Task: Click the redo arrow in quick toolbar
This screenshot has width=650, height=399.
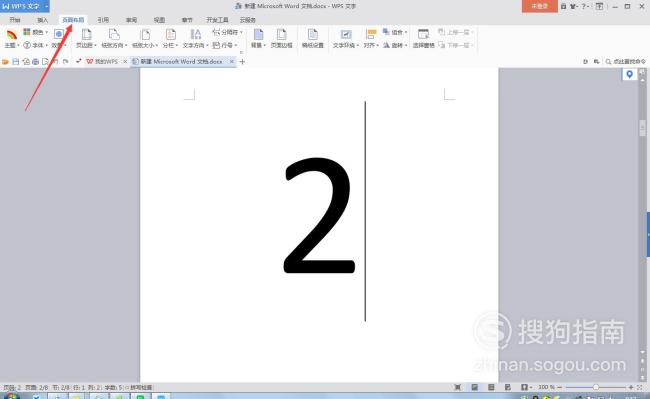Action: (x=66, y=62)
